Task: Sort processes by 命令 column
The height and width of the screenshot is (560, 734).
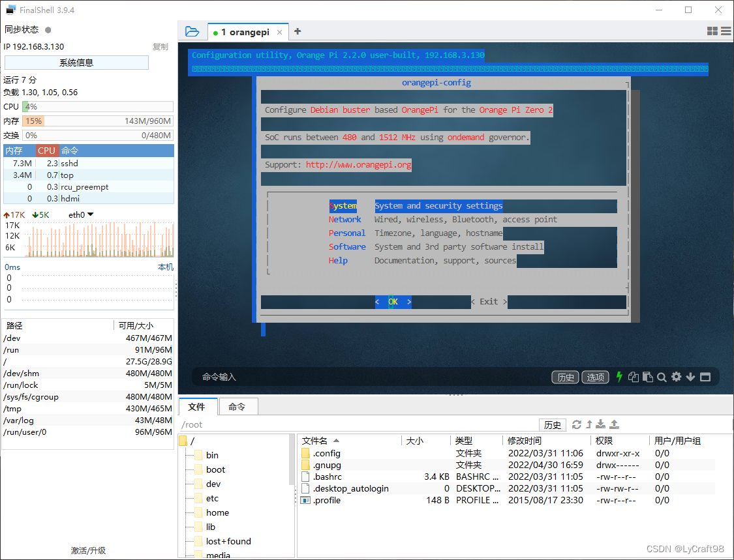Action: pyautogui.click(x=117, y=151)
